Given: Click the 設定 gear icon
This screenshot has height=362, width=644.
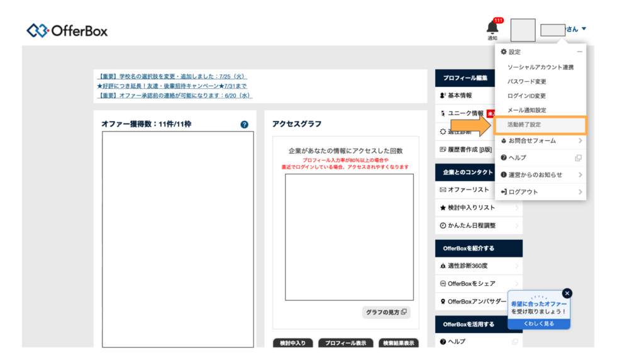Looking at the screenshot, I should click(504, 52).
